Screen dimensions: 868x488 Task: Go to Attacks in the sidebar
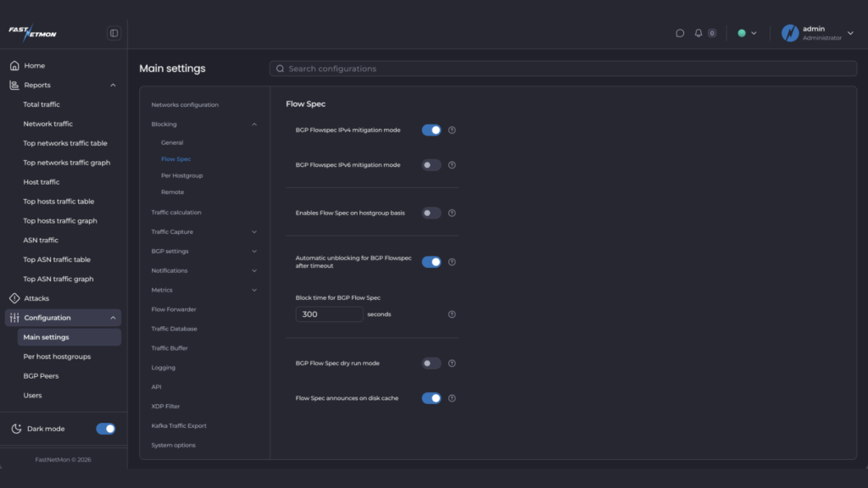coord(36,298)
